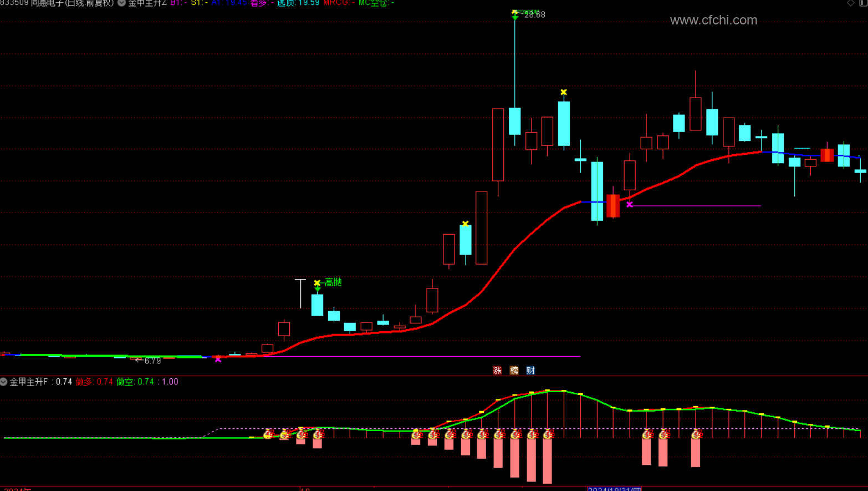Click the MC空仓: - readout
Screen dimensions: 868x491
tap(376, 3)
